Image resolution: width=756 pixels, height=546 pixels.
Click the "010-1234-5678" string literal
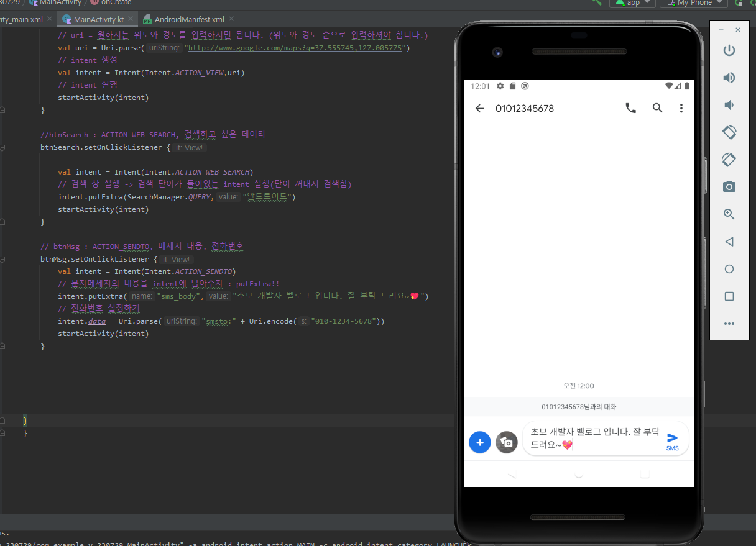(x=343, y=321)
